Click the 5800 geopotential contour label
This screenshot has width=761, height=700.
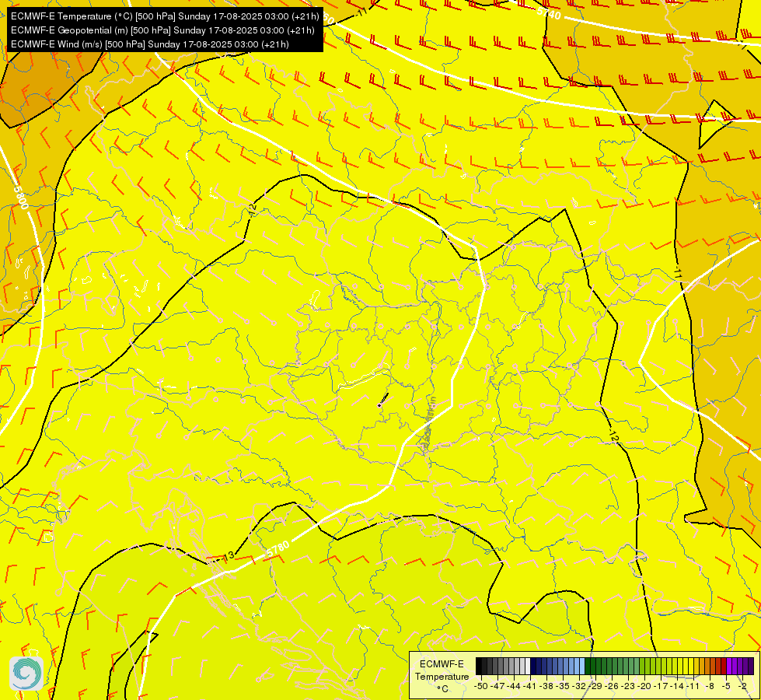(20, 197)
